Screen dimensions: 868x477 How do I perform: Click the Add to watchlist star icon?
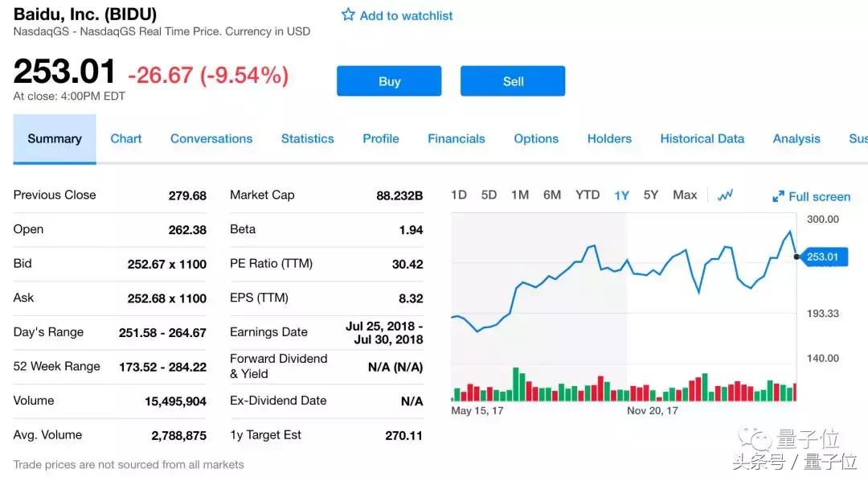pyautogui.click(x=348, y=14)
